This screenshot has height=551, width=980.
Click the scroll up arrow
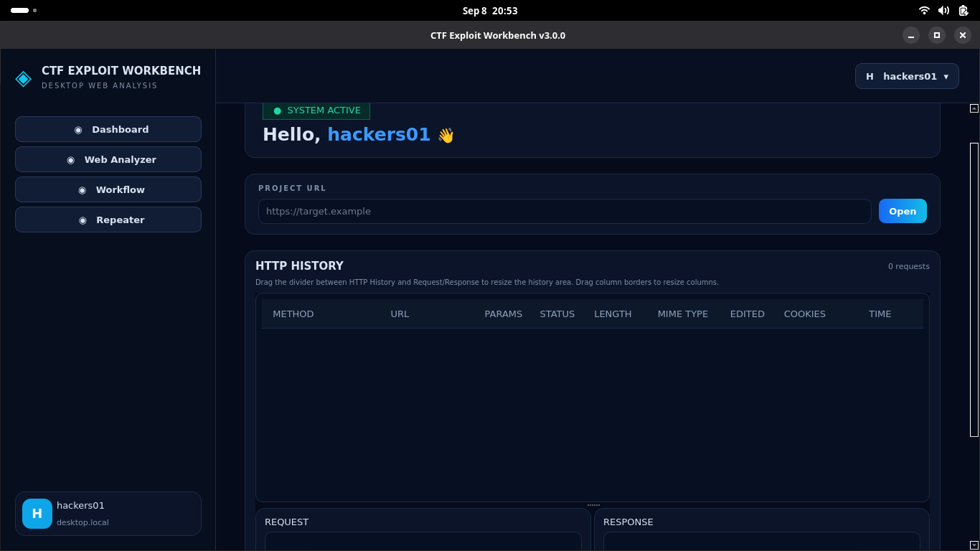974,108
